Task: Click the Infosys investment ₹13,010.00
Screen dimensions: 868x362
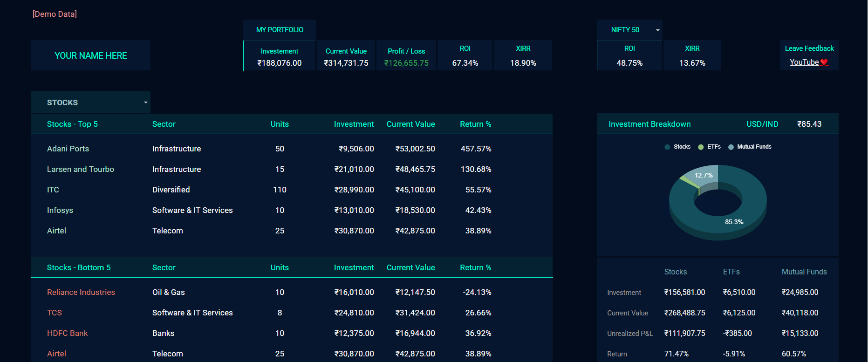Action: [354, 210]
